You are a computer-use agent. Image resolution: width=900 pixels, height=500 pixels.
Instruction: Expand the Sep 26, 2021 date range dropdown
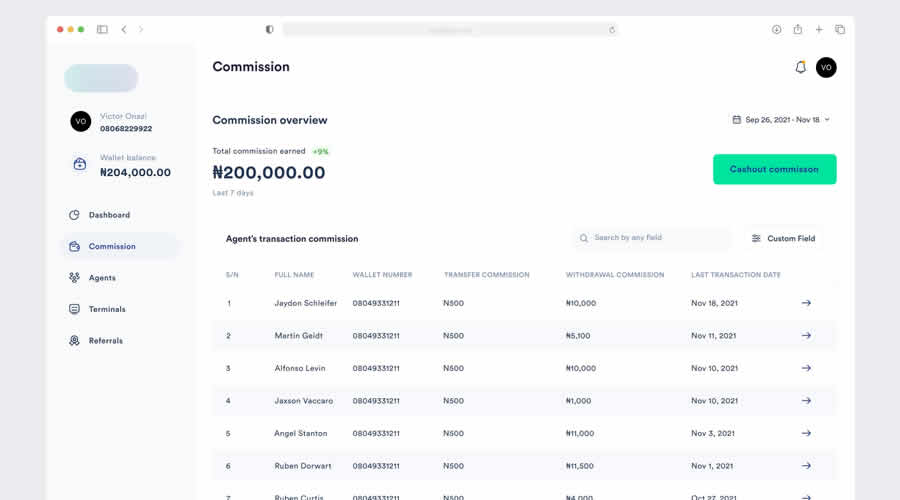[782, 120]
